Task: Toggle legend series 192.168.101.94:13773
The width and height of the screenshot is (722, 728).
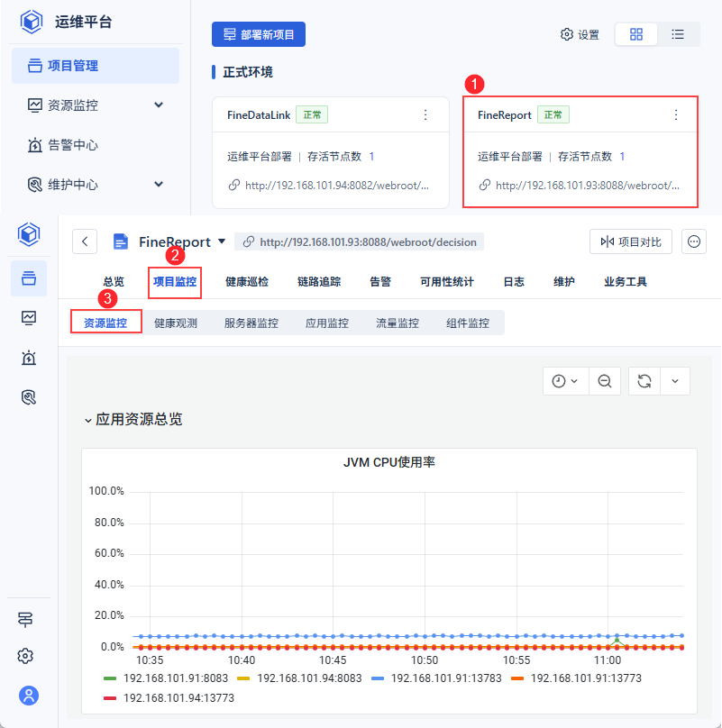Action: 169,698
